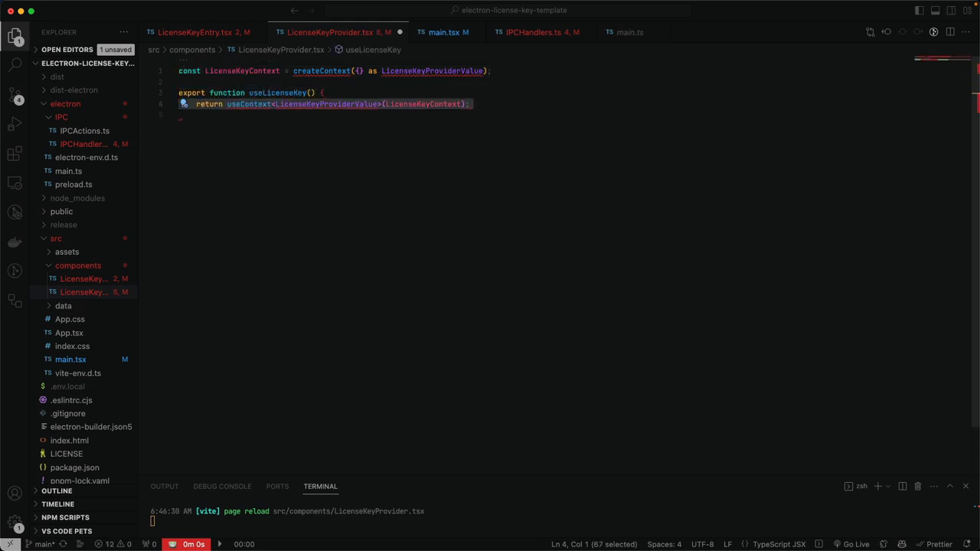Screen dimensions: 980x551
Task: Click Go Live in status bar
Action: coord(851,544)
